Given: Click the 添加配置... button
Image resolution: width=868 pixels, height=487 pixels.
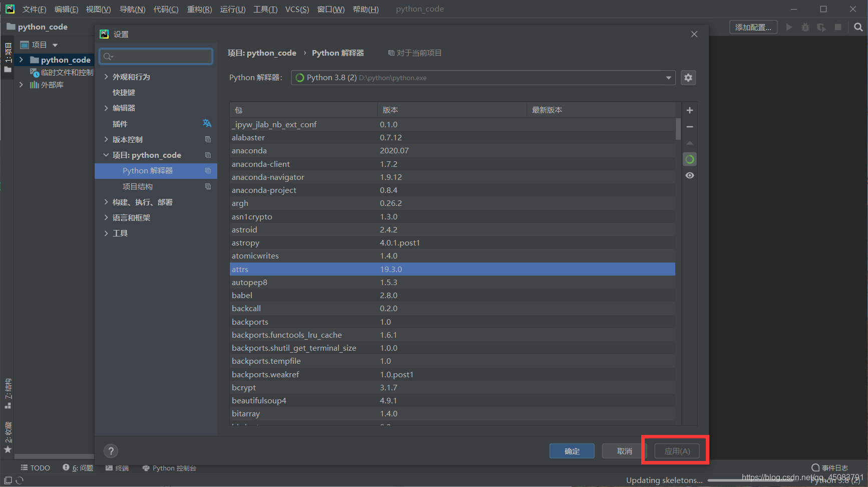Looking at the screenshot, I should 753,27.
